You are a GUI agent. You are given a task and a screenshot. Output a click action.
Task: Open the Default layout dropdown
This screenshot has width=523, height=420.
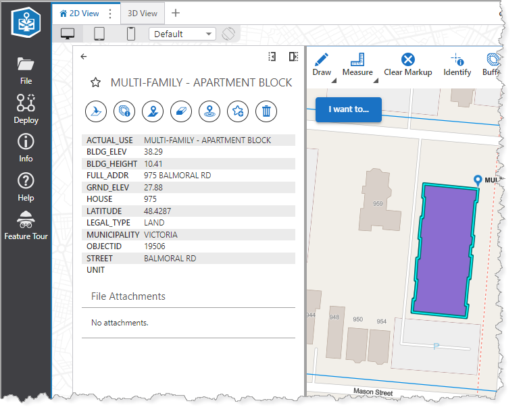[182, 34]
